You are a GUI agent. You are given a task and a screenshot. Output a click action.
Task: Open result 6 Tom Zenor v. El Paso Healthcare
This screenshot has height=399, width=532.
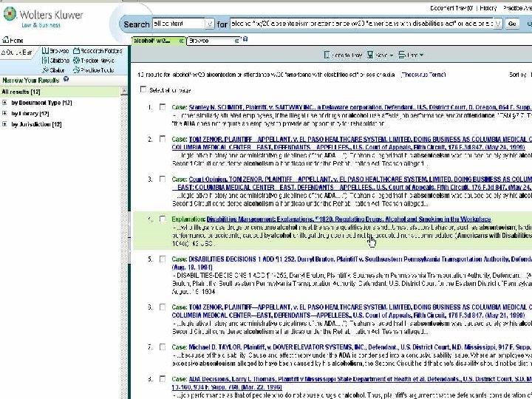pyautogui.click(x=352, y=311)
